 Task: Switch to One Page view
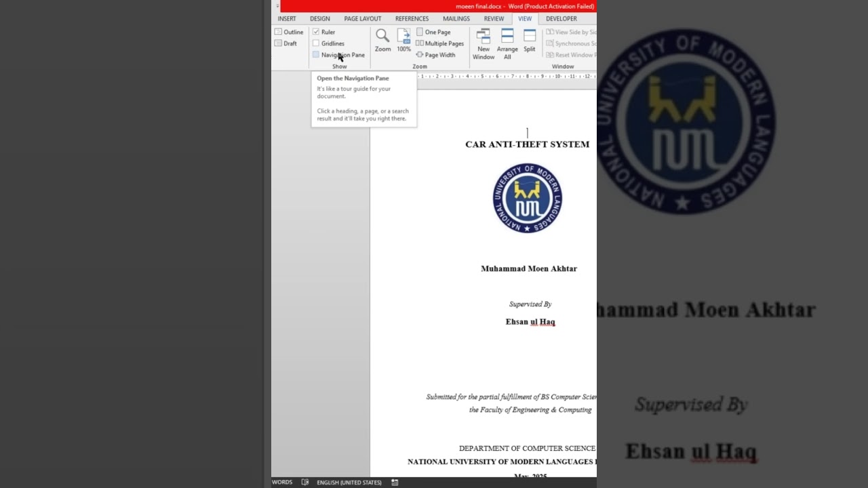pos(433,32)
